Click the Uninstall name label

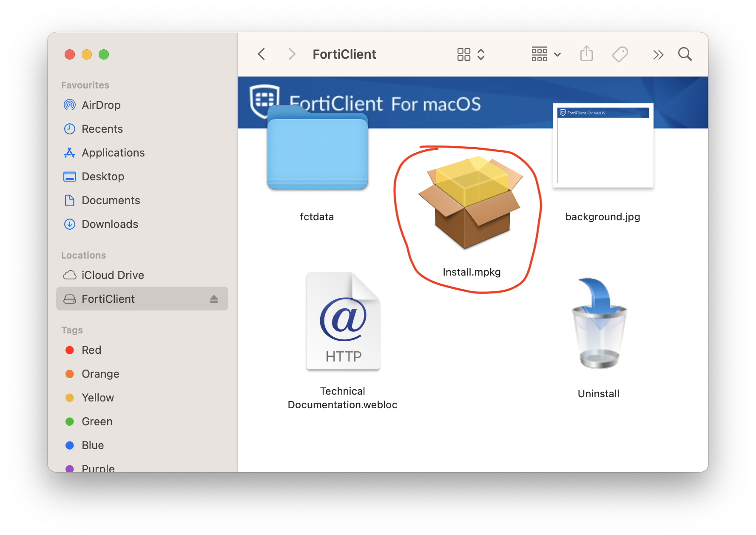[598, 394]
